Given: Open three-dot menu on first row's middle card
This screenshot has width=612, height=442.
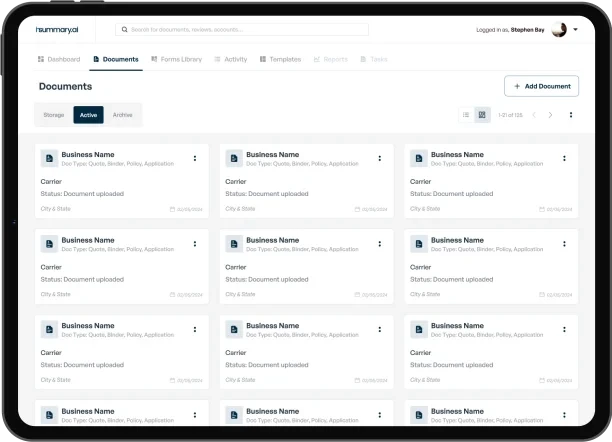Looking at the screenshot, I should (x=379, y=158).
